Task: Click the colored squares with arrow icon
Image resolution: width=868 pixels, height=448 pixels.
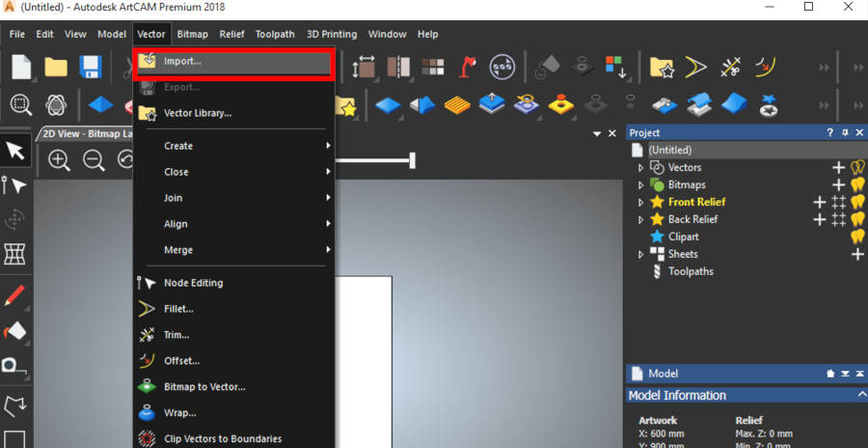Action: tap(615, 67)
